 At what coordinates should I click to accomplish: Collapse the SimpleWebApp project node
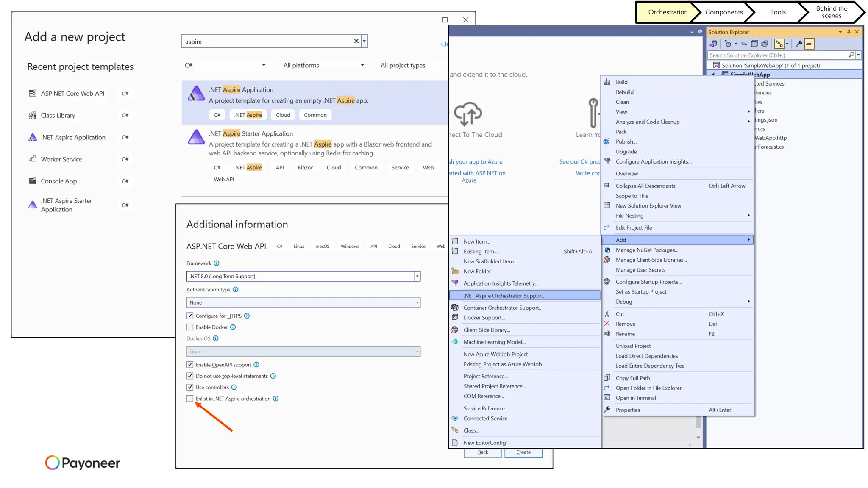(x=713, y=75)
